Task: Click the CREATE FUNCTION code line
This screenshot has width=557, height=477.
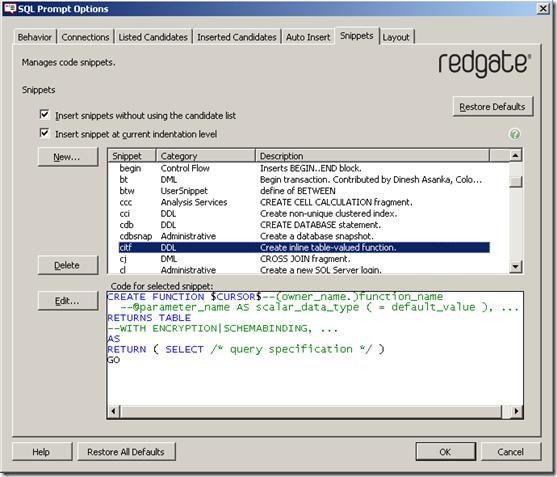Action: [275, 297]
